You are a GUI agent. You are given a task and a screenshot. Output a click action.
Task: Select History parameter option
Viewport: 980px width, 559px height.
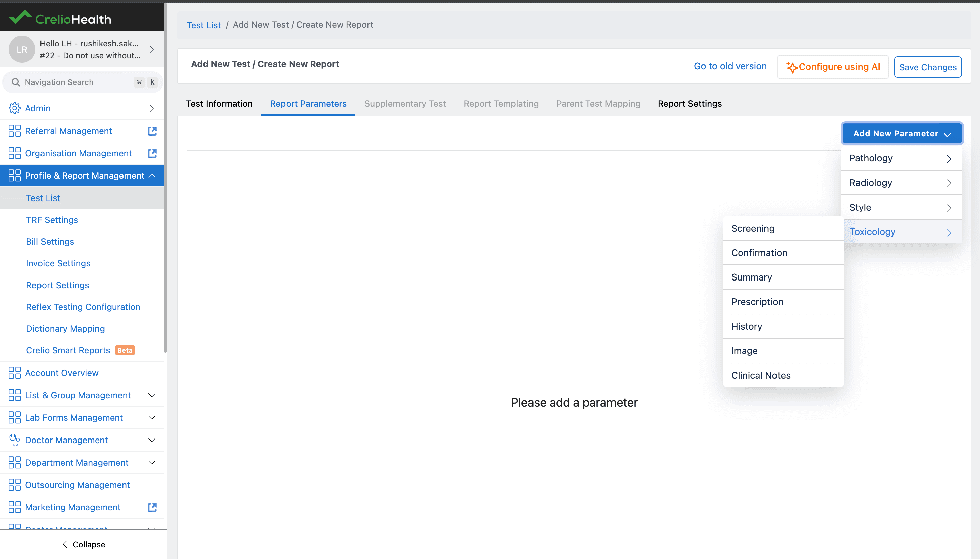point(783,326)
